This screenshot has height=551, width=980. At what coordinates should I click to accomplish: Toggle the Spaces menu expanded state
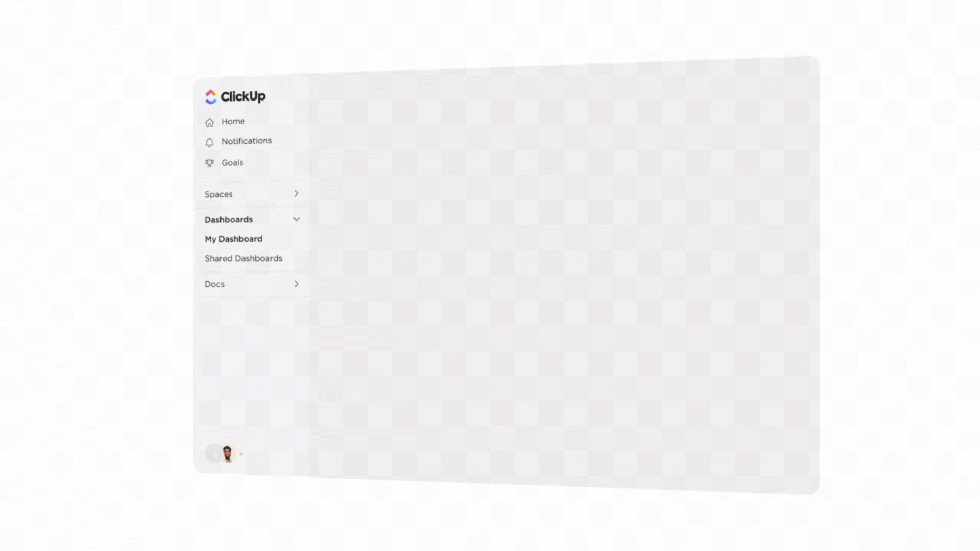click(296, 194)
